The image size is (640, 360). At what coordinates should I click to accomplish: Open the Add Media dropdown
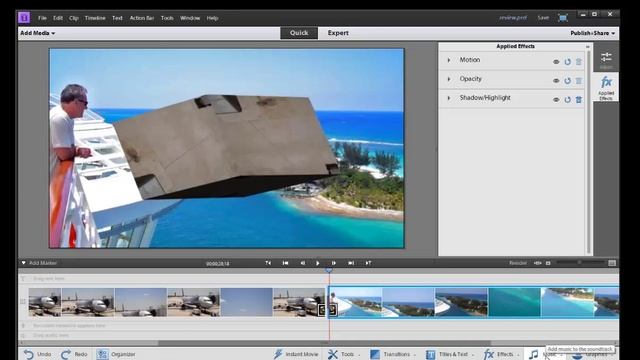(x=38, y=33)
